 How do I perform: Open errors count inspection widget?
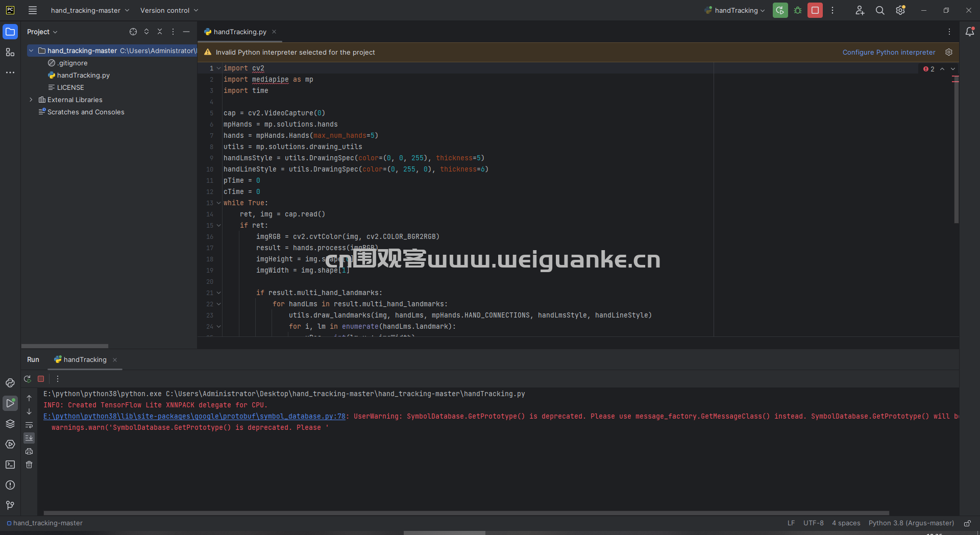pos(929,69)
